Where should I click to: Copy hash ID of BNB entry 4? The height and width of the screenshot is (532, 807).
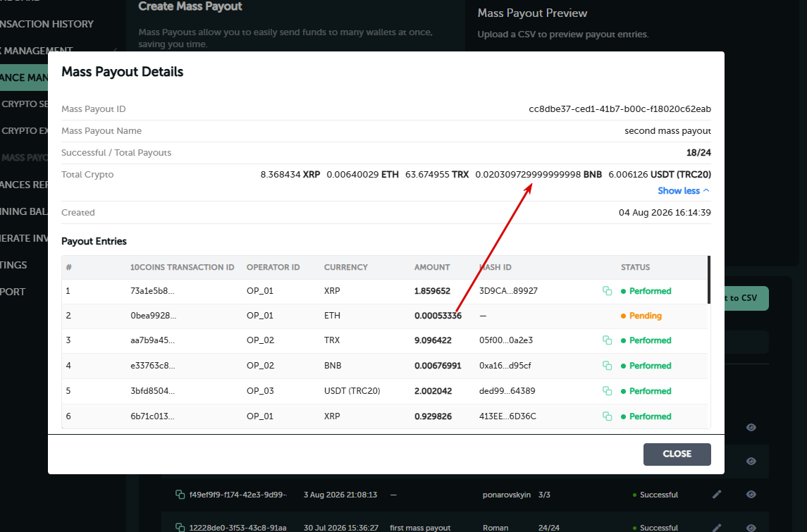pyautogui.click(x=608, y=366)
